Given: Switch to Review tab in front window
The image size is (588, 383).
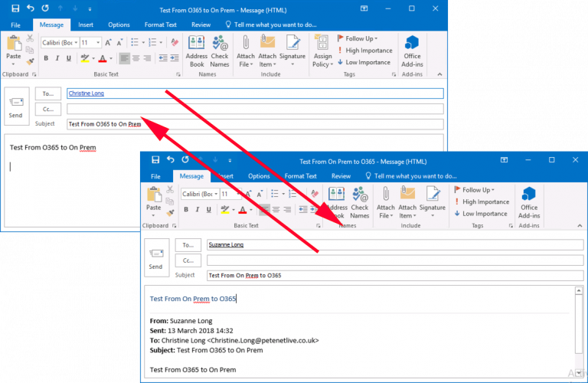Looking at the screenshot, I should click(x=341, y=176).
